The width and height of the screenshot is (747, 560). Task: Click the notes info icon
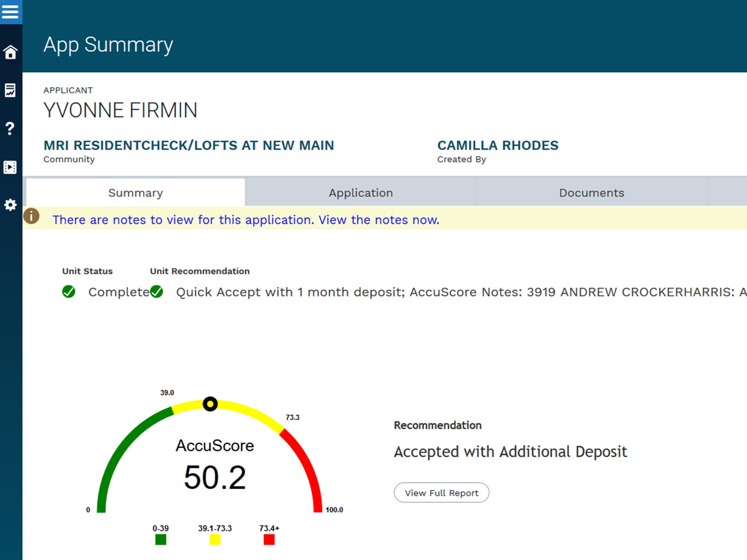pos(31,216)
